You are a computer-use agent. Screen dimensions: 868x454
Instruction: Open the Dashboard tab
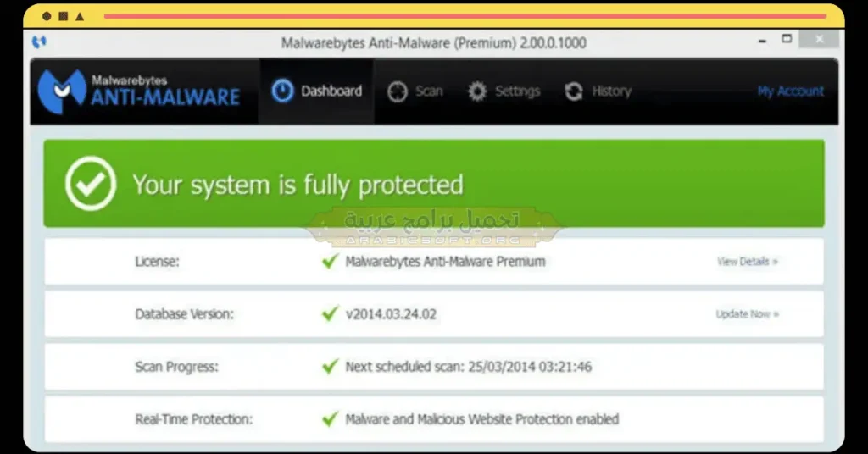point(317,91)
